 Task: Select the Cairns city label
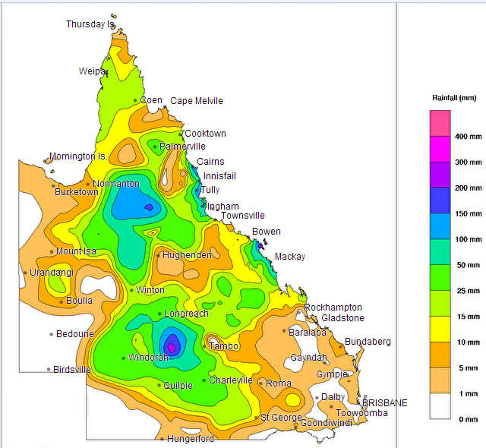click(210, 162)
